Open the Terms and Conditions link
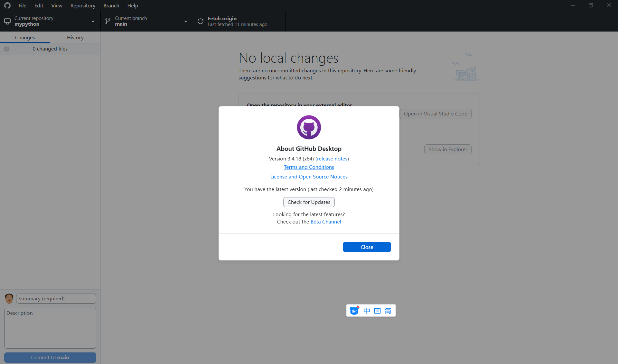 coord(309,167)
